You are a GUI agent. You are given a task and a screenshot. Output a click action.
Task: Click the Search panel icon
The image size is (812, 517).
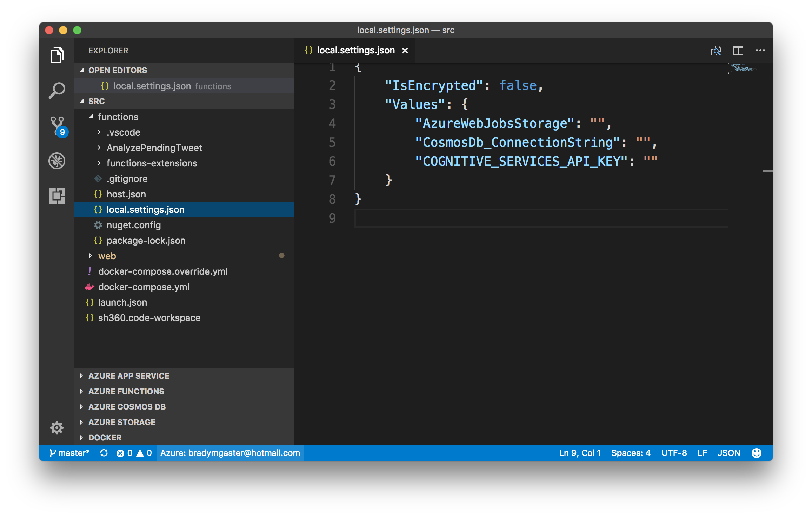pyautogui.click(x=58, y=90)
